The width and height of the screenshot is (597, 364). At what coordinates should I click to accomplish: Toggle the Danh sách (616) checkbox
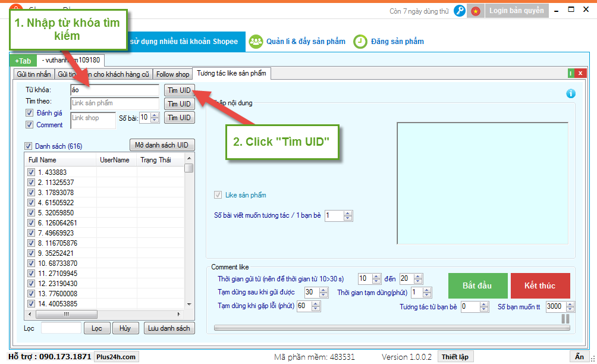pyautogui.click(x=28, y=146)
